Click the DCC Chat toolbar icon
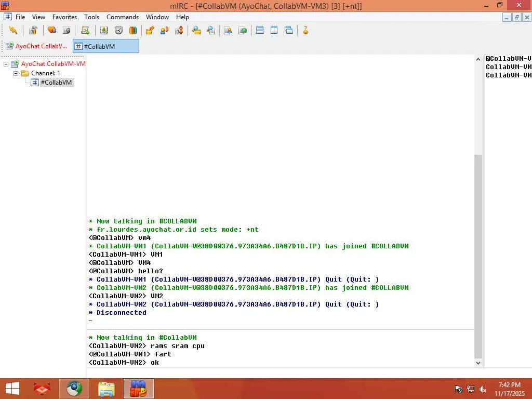The image size is (532, 399). [x=164, y=31]
